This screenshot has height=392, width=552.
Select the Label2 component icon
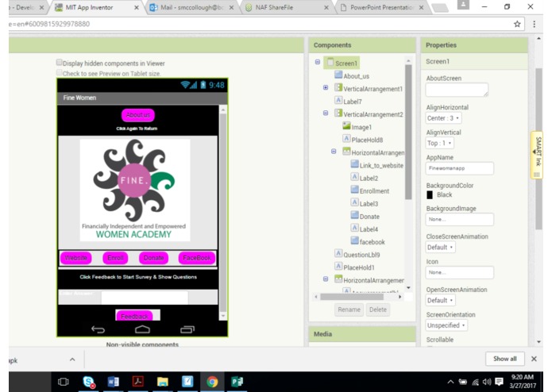click(x=354, y=177)
